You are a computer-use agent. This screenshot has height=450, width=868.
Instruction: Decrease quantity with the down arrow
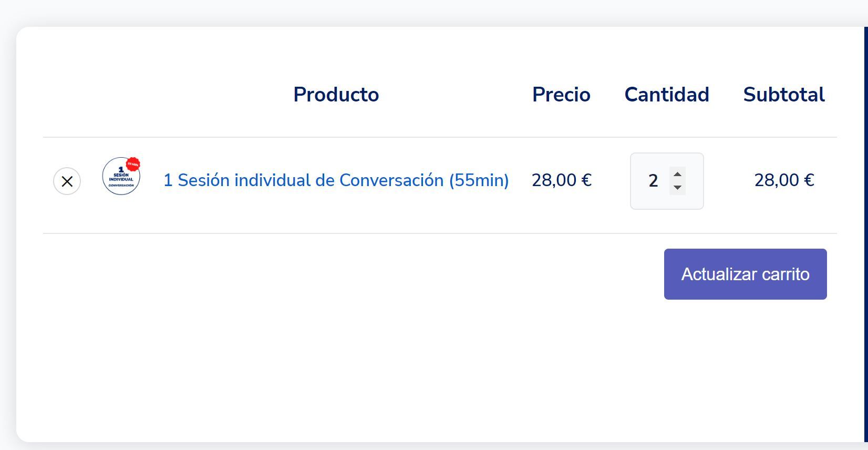677,188
